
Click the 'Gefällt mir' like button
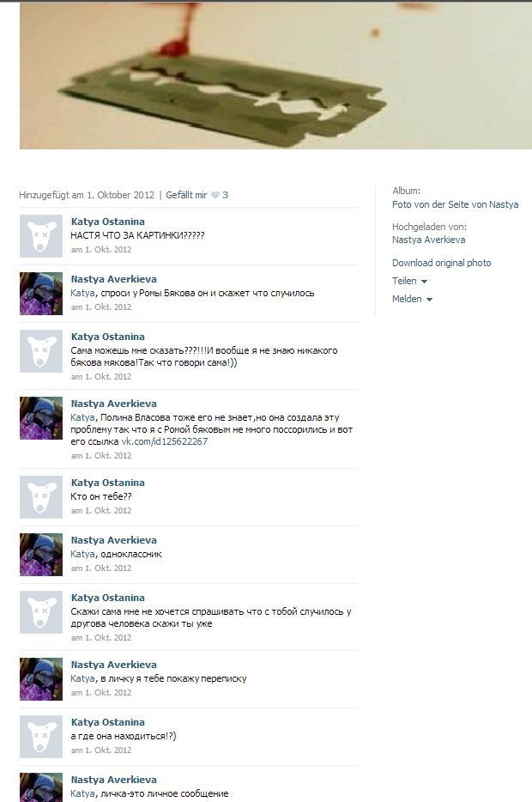point(186,195)
